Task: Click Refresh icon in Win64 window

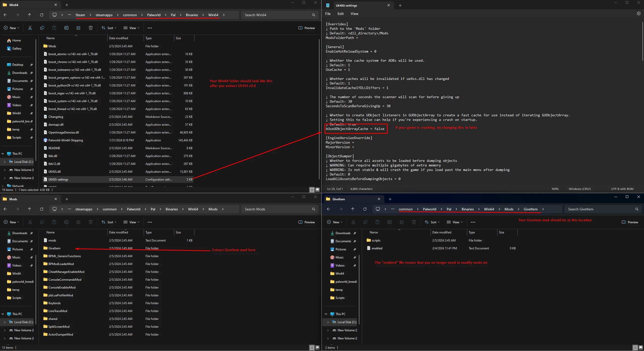Action: click(x=42, y=15)
